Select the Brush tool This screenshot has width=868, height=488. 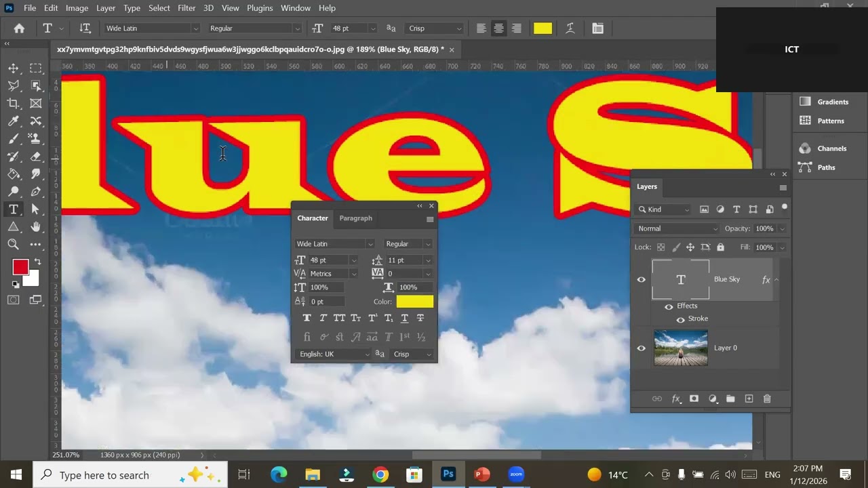coord(14,139)
